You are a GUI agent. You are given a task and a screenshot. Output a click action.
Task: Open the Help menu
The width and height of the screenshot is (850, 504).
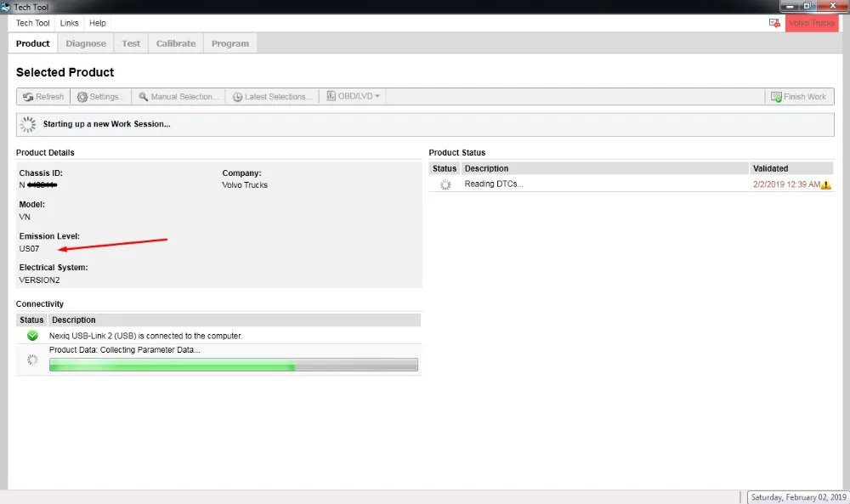click(x=97, y=23)
